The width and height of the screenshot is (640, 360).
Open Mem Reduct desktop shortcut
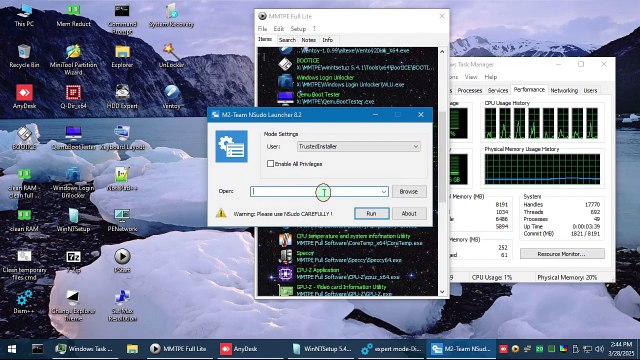[73, 15]
